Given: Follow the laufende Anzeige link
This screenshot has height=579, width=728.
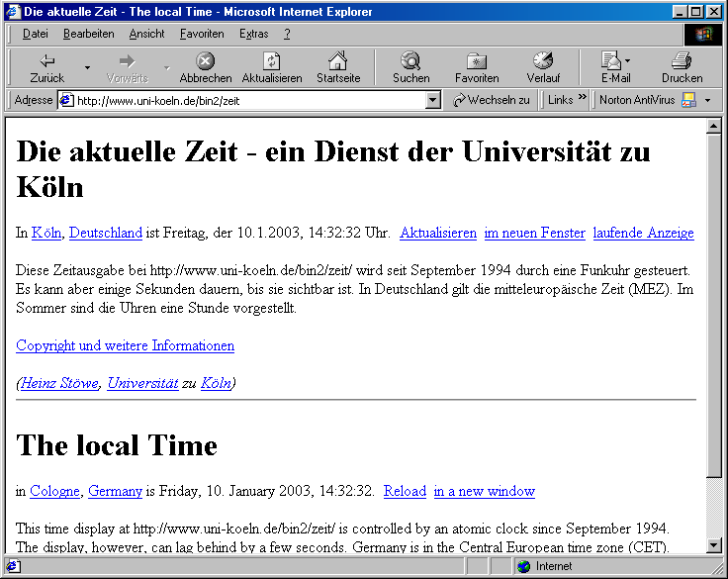Looking at the screenshot, I should point(643,234).
